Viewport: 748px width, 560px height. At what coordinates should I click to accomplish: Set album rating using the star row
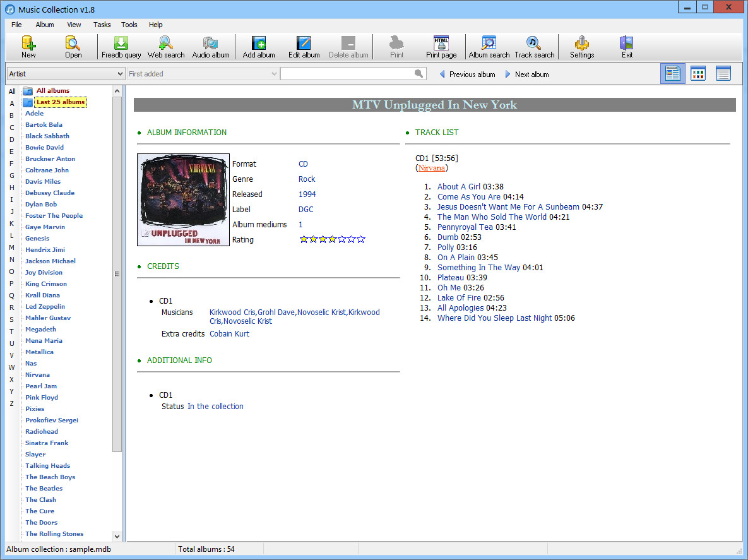[333, 239]
